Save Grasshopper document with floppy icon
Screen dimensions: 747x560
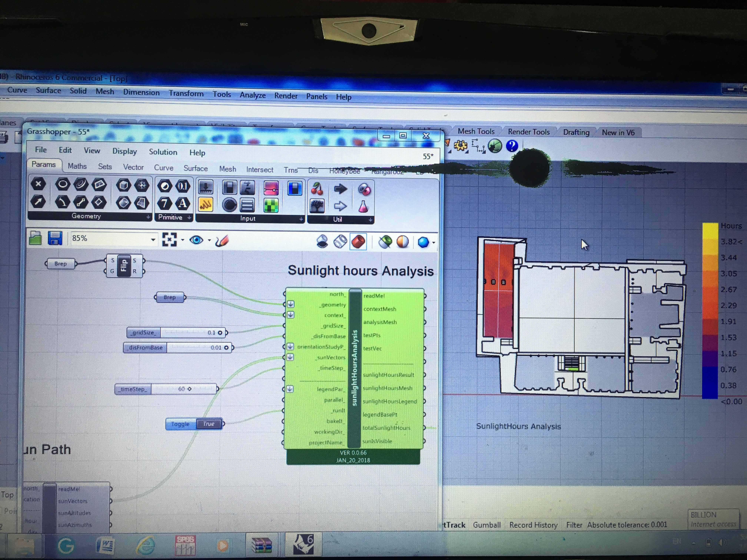(55, 238)
